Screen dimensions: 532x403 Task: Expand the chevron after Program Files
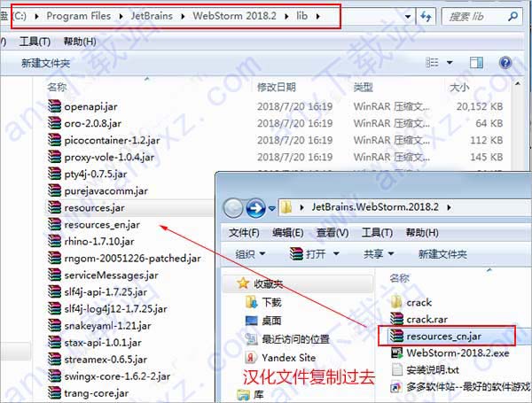[x=121, y=16]
